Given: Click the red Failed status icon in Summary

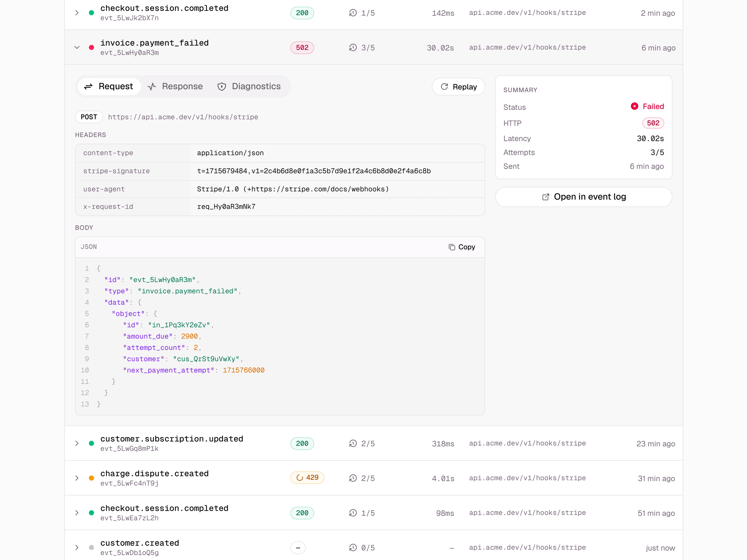Looking at the screenshot, I should 634,106.
